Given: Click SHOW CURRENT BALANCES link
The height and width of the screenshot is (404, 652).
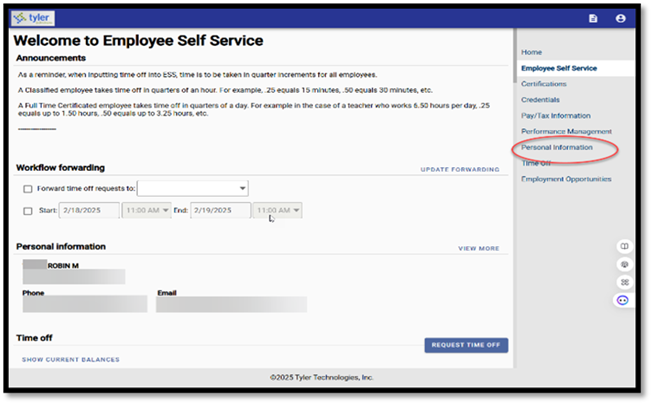Looking at the screenshot, I should [71, 360].
